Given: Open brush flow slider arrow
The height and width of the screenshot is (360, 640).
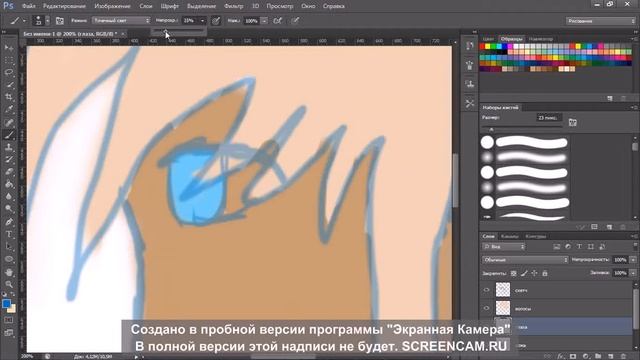Looking at the screenshot, I should 264,20.
